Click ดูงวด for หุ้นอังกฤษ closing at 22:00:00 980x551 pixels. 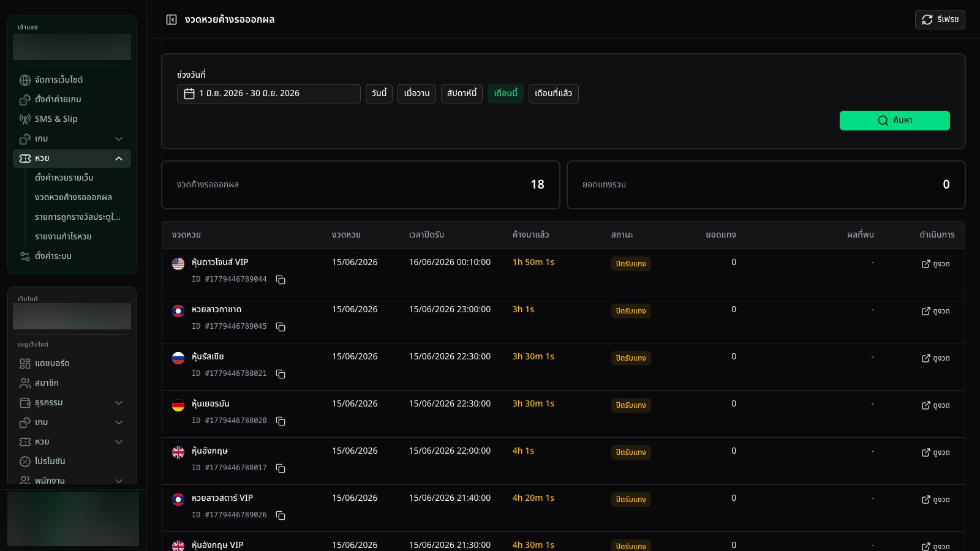point(936,452)
